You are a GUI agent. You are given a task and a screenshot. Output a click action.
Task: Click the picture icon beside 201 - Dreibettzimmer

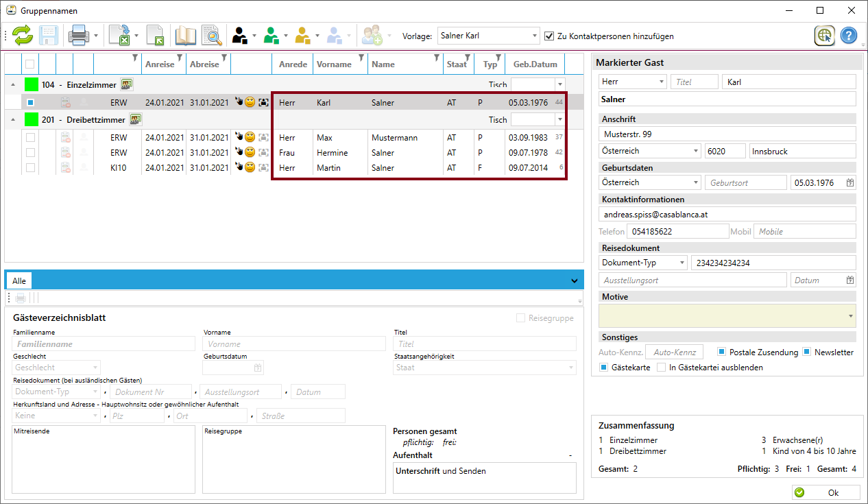click(136, 119)
